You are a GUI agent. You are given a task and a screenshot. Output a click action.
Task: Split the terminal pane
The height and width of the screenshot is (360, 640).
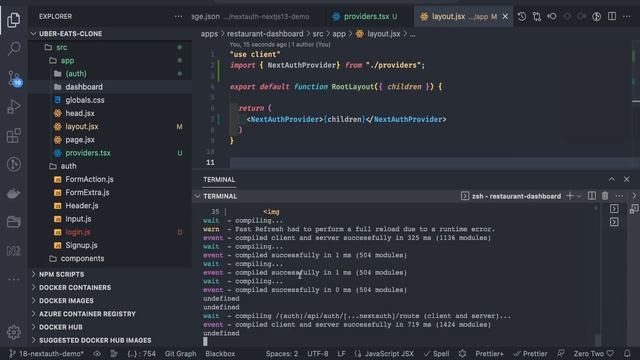[592, 196]
